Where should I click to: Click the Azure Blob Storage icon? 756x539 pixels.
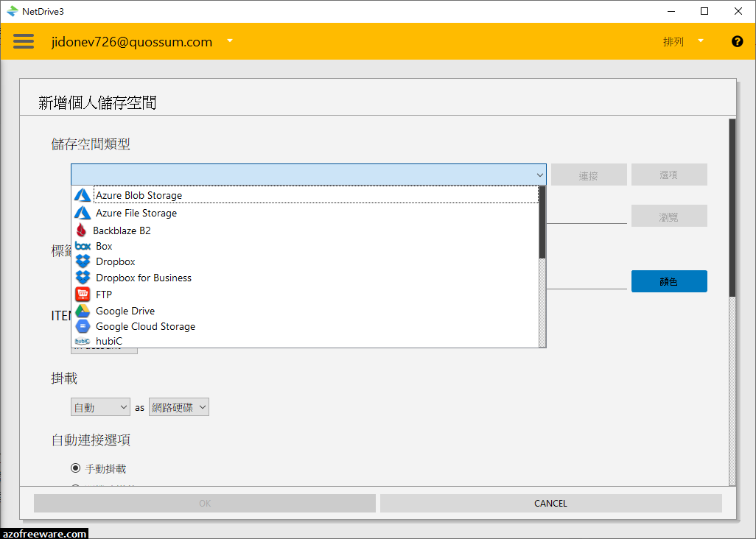click(x=83, y=195)
